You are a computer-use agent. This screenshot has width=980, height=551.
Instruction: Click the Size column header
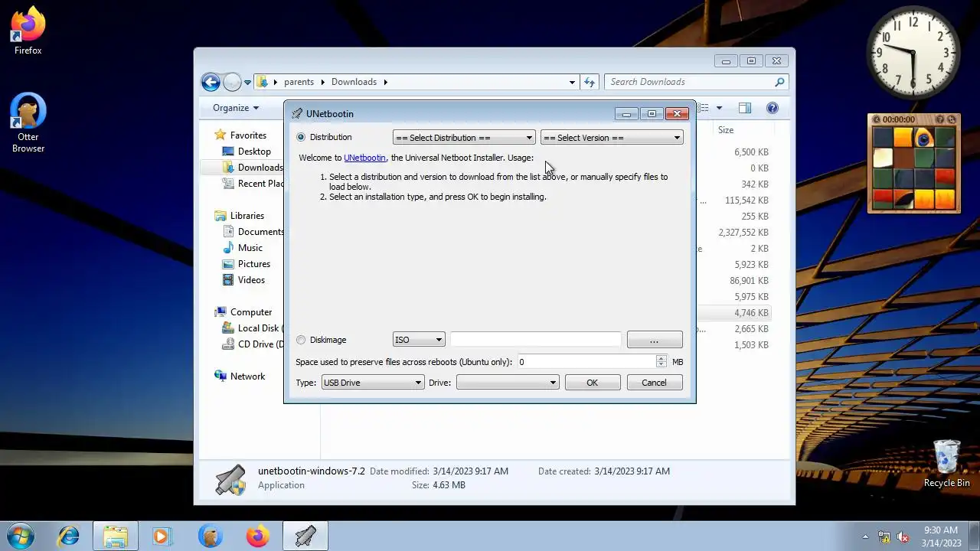pos(726,130)
